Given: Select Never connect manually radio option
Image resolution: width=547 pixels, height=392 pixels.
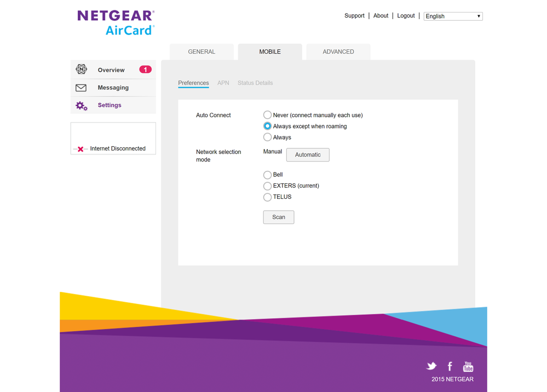Looking at the screenshot, I should click(x=267, y=115).
